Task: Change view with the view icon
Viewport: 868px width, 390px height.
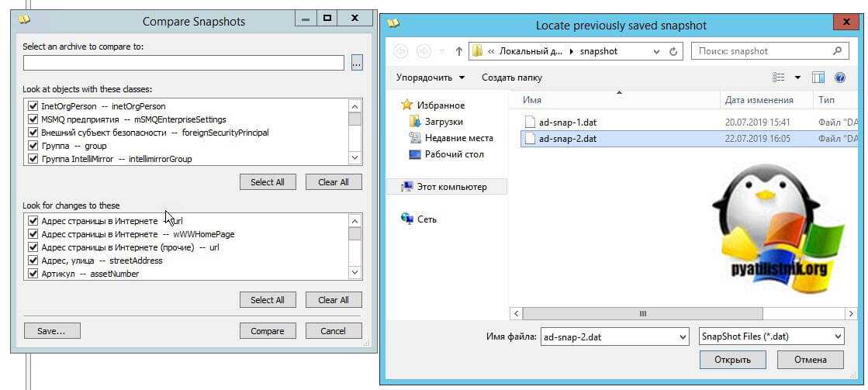Action: click(779, 78)
